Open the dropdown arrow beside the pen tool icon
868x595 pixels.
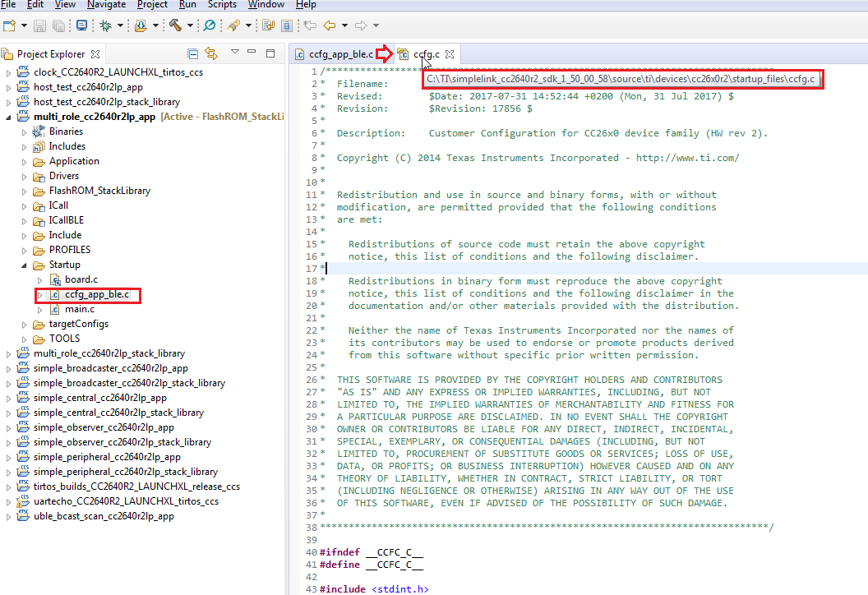coord(248,25)
